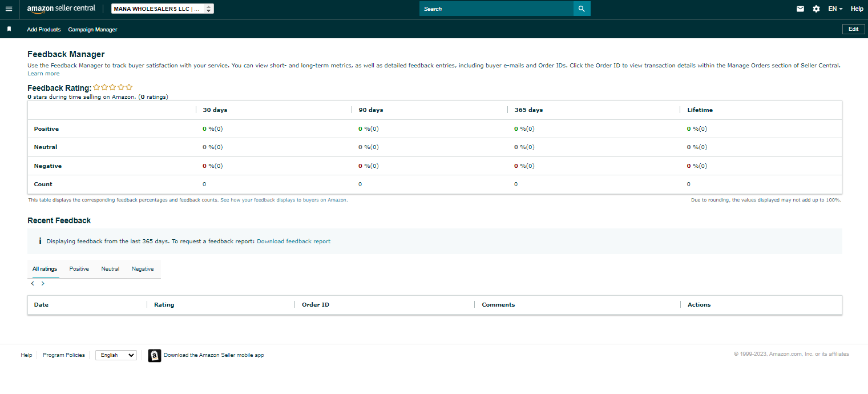Open Campaign Manager from the bar
This screenshot has height=394, width=868.
coord(92,29)
